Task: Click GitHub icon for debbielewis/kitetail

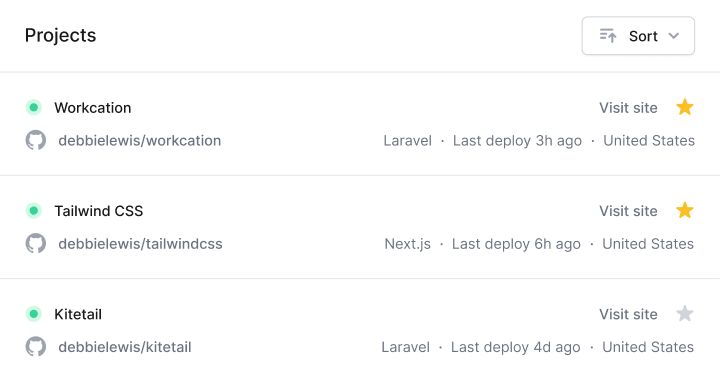Action: point(36,347)
